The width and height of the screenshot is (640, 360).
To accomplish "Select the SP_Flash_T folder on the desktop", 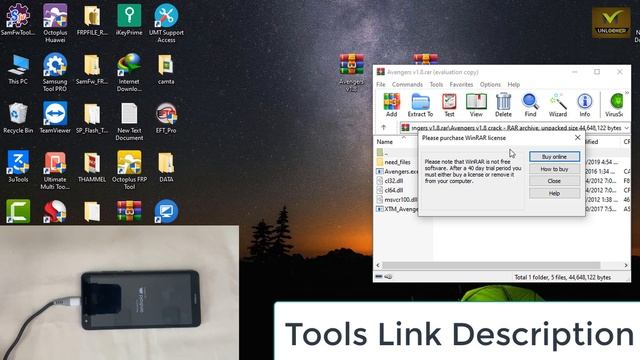I will (x=92, y=118).
